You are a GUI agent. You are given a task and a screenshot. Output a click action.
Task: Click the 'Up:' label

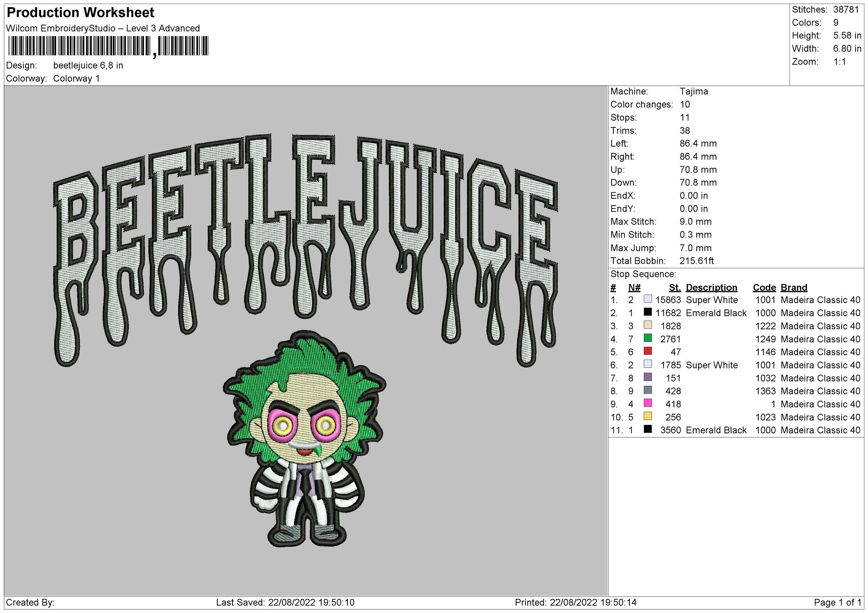click(618, 170)
